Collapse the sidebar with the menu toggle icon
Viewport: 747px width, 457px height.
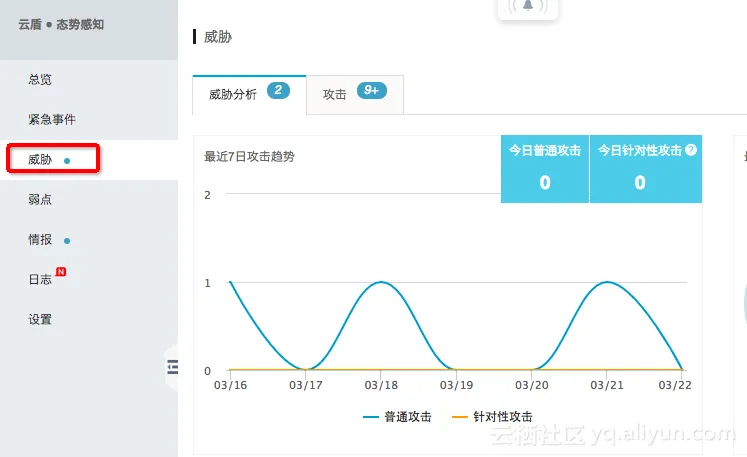172,367
